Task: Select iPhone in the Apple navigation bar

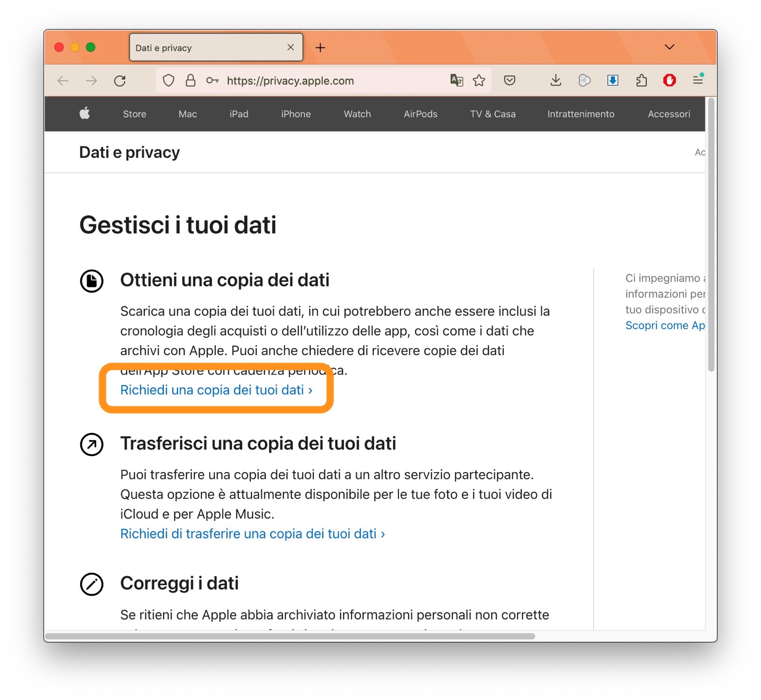Action: pos(296,114)
